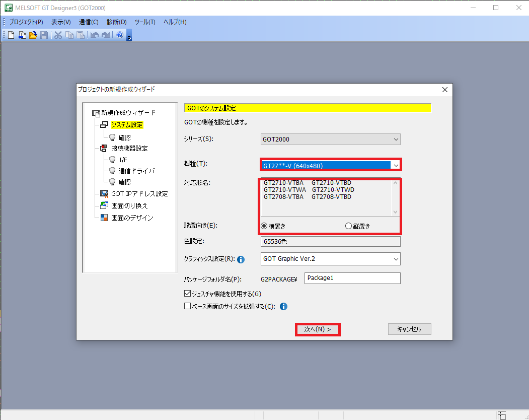Select 画面のデザイン tree item
Screen dimensions: 529x420
pos(132,218)
